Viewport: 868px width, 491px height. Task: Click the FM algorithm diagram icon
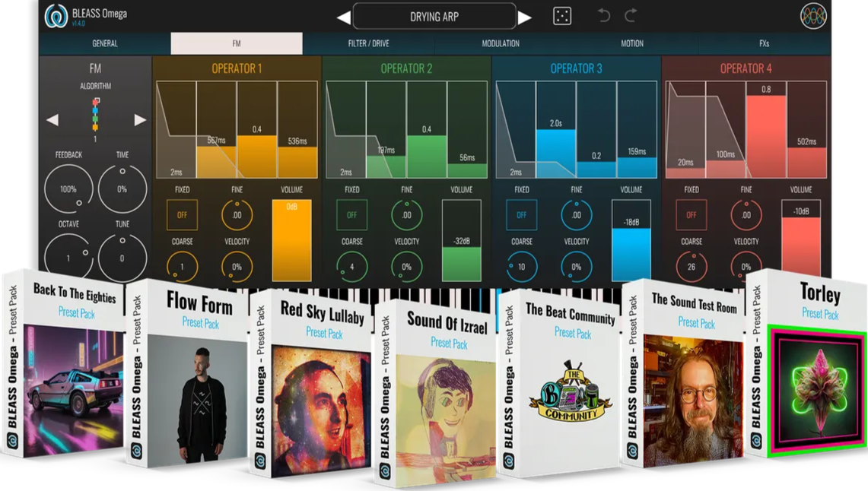96,114
